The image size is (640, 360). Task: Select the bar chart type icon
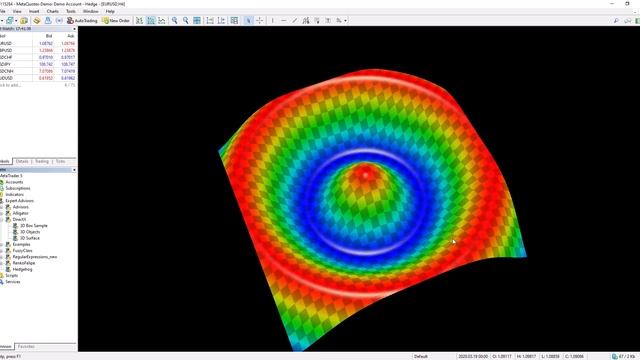140,20
